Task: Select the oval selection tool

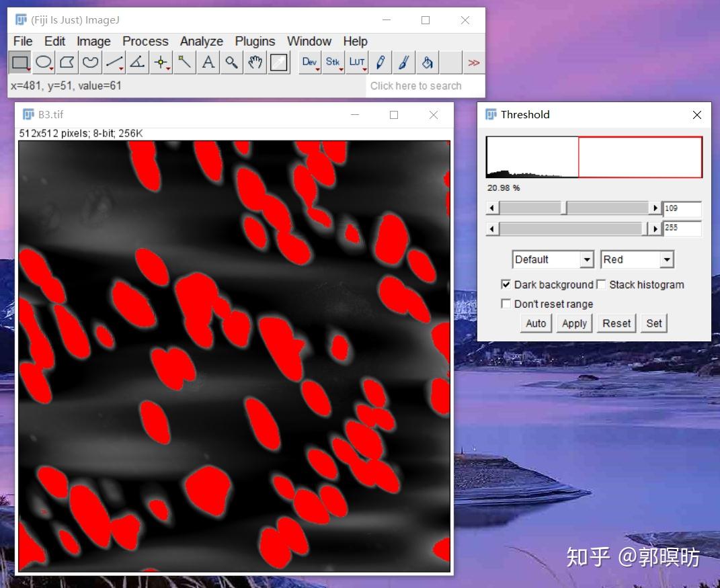Action: coord(43,62)
